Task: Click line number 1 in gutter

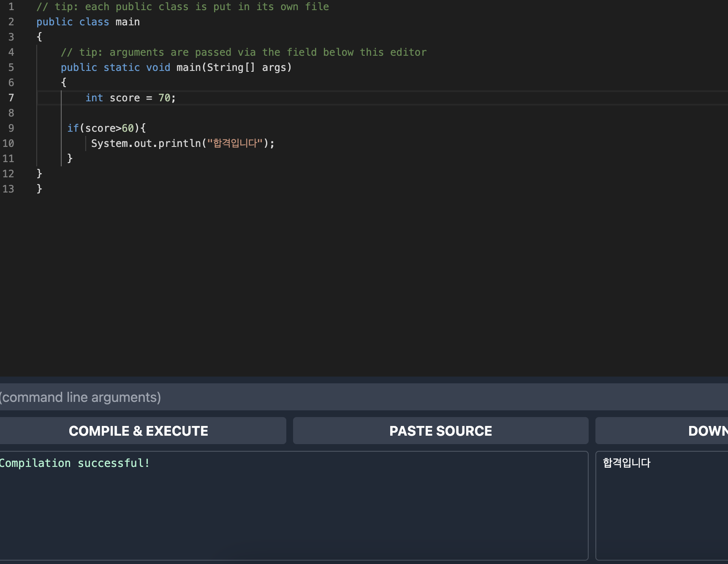Action: 11,7
